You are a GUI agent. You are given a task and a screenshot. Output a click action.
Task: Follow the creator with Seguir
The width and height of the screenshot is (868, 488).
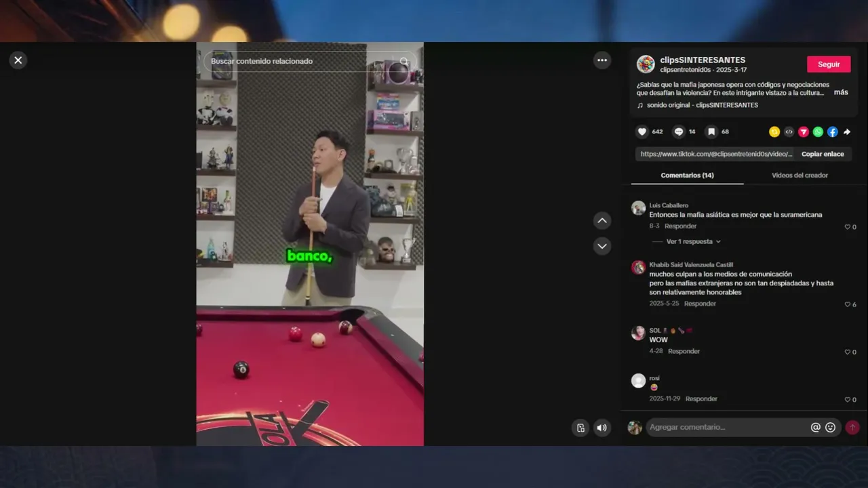(x=829, y=64)
